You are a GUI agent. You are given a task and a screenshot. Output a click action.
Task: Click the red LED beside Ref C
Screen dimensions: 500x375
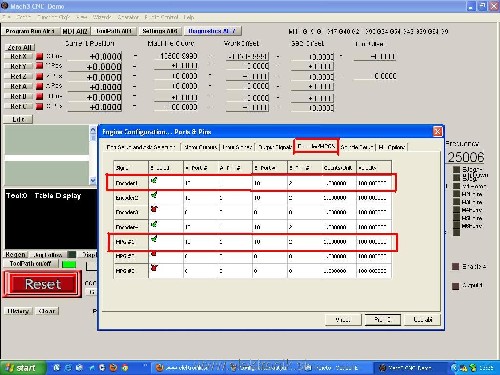click(39, 106)
